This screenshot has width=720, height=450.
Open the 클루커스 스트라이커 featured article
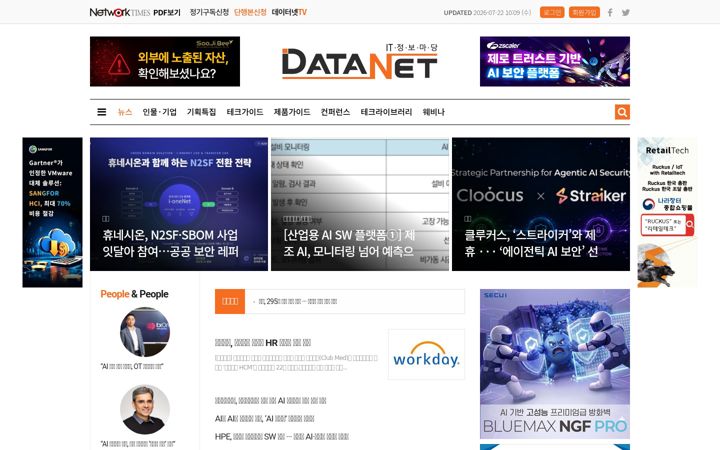541,204
